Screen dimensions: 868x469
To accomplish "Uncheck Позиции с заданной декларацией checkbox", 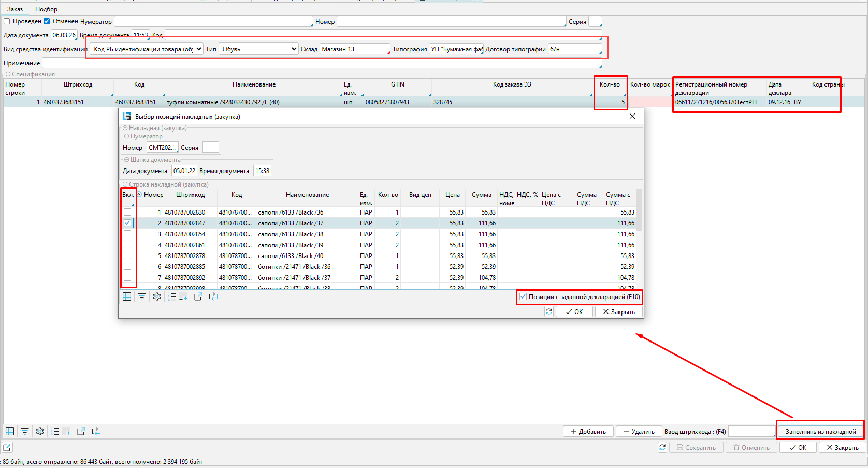I will 523,297.
